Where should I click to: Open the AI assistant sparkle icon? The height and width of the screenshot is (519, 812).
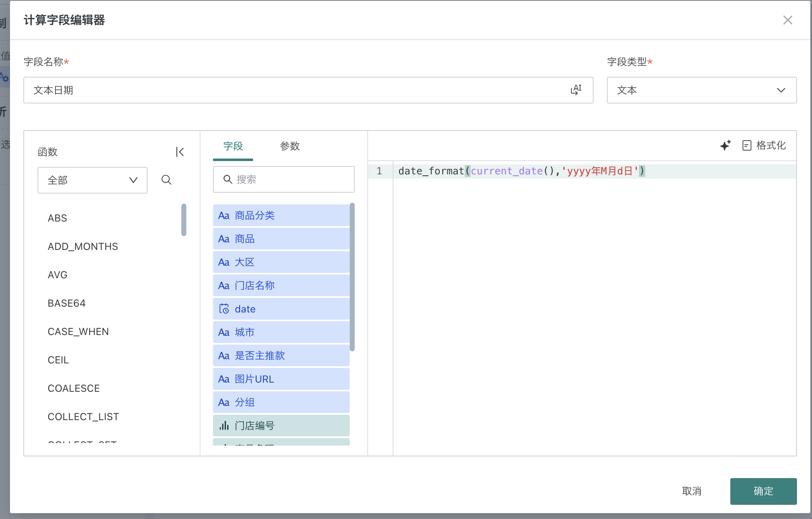click(725, 146)
